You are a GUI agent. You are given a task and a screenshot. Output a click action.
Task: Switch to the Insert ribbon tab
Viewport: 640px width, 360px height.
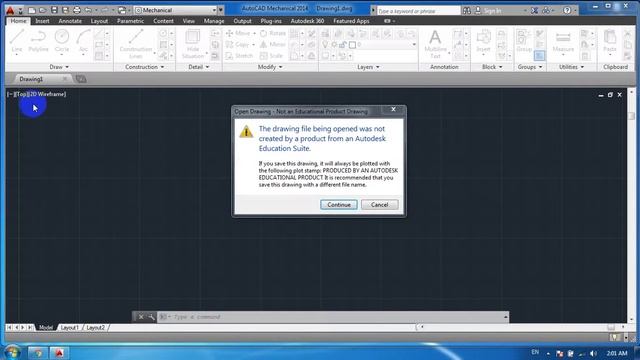(x=42, y=21)
